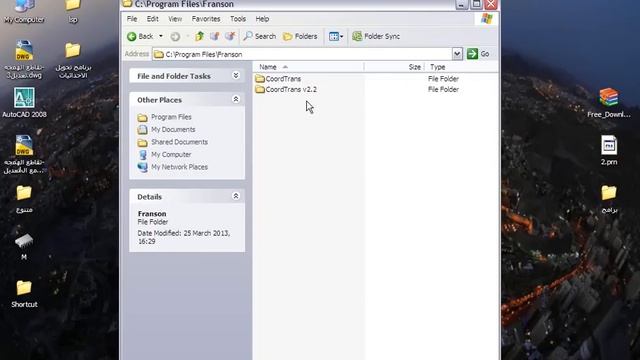640x360 pixels.
Task: Click the green Go button
Action: (x=478, y=54)
